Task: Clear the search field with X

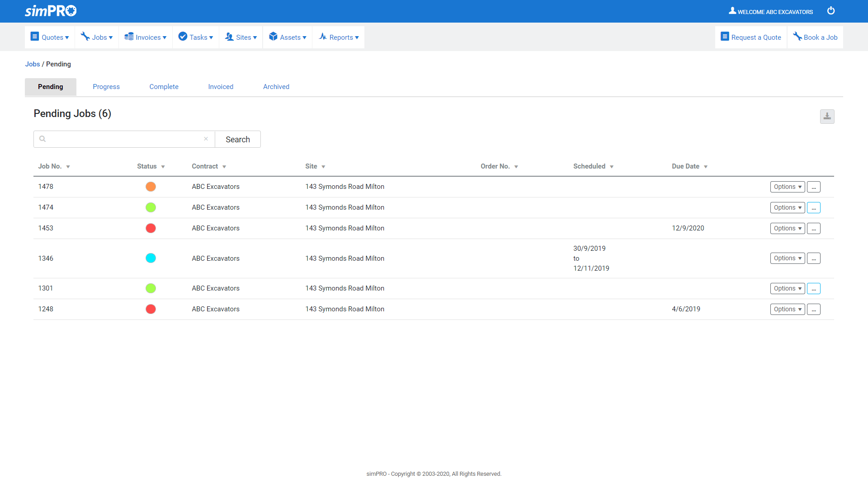Action: coord(206,139)
